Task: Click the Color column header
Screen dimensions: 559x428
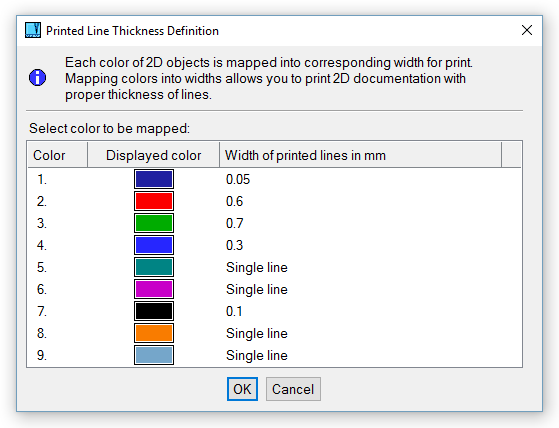Action: point(58,155)
